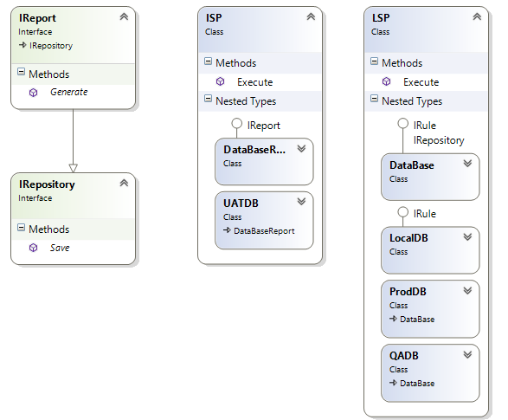
Task: Expand the DataBase nested class chevron
Action: (467, 164)
